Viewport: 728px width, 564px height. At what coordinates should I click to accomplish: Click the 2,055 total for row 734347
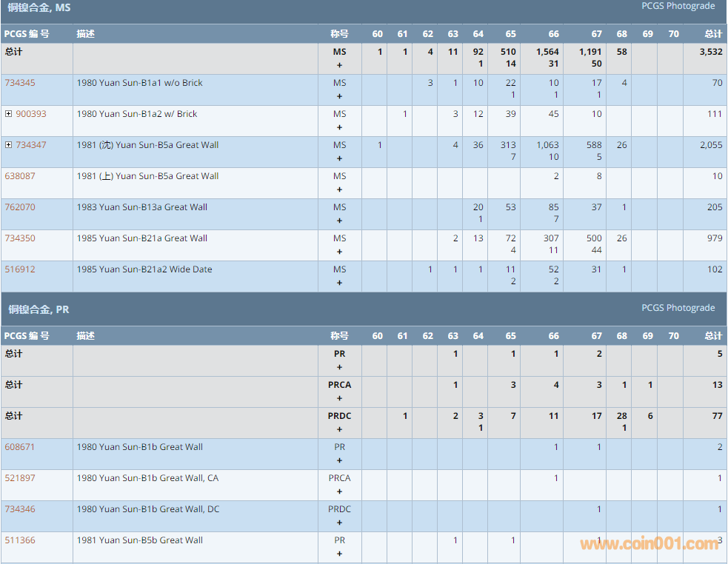[710, 145]
